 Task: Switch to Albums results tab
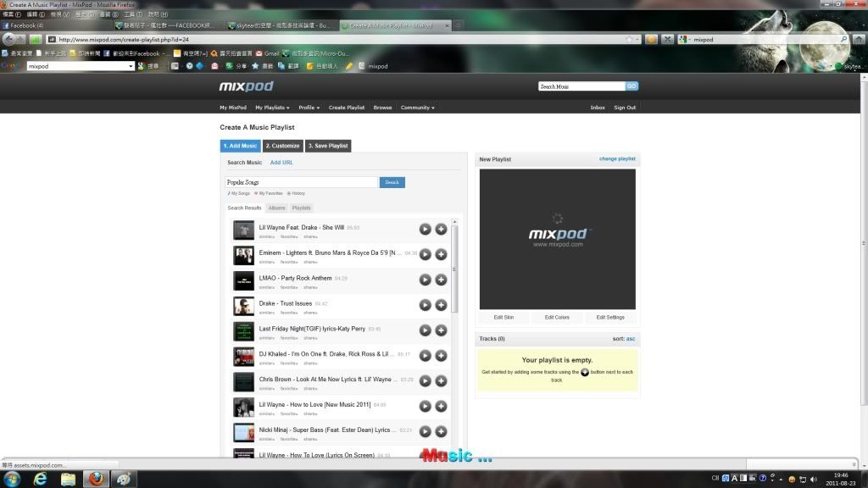[276, 208]
